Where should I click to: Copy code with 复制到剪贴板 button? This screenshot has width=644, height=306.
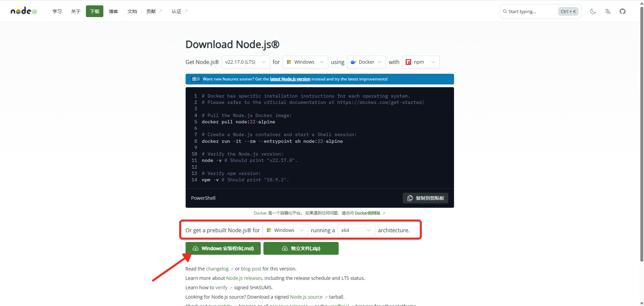point(425,198)
